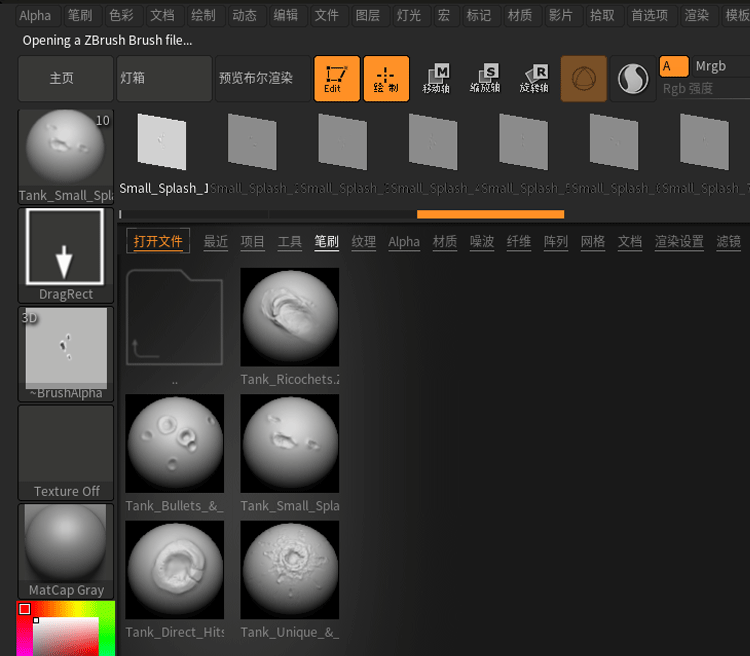Adjust the Rgb 强度 intensity slider
The image size is (750, 656).
pos(705,89)
